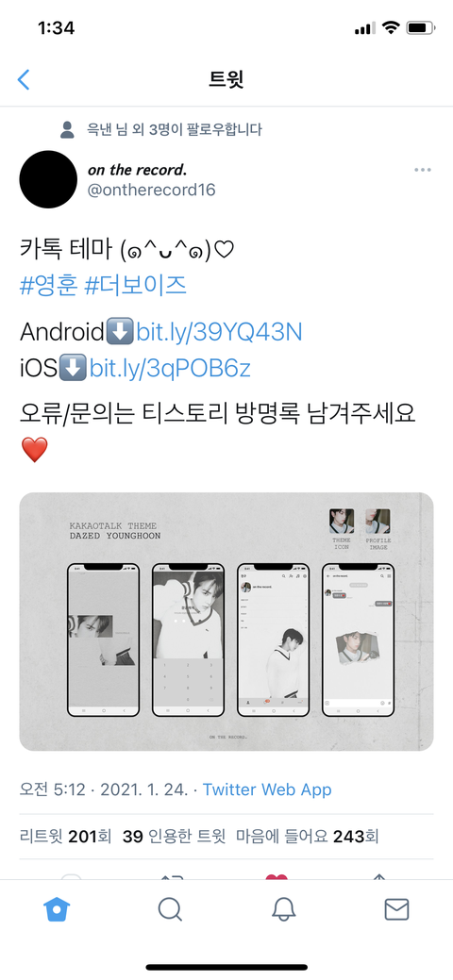Open the black profile avatar
The height and width of the screenshot is (980, 453).
[48, 179]
